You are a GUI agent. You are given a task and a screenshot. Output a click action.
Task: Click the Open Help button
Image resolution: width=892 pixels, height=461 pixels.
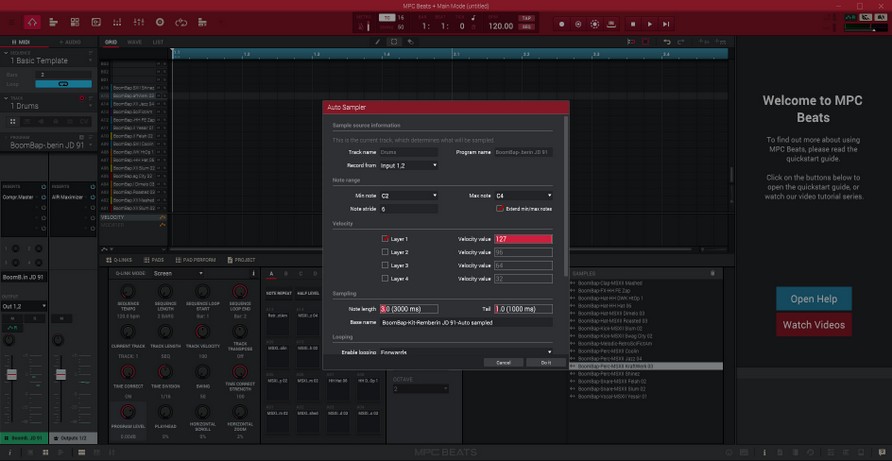(x=813, y=299)
